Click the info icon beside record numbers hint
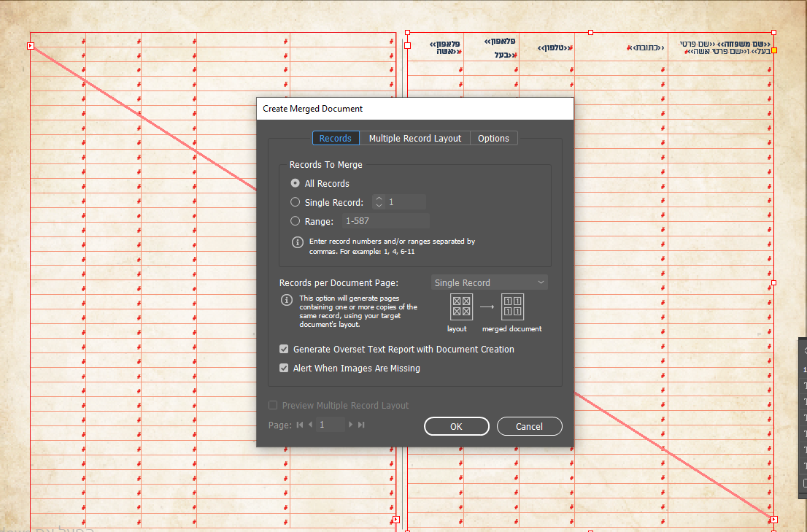The image size is (807, 532). [x=298, y=242]
